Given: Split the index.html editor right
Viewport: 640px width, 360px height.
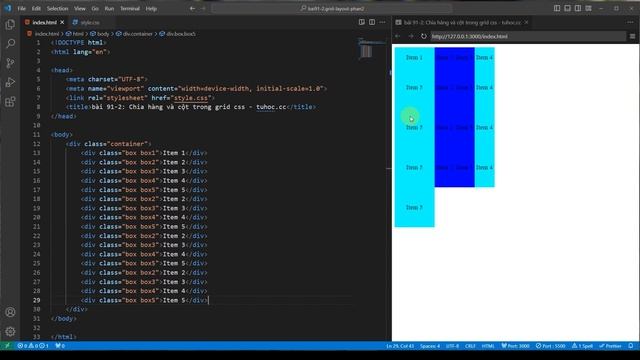Looking at the screenshot, I should pyautogui.click(x=372, y=22).
